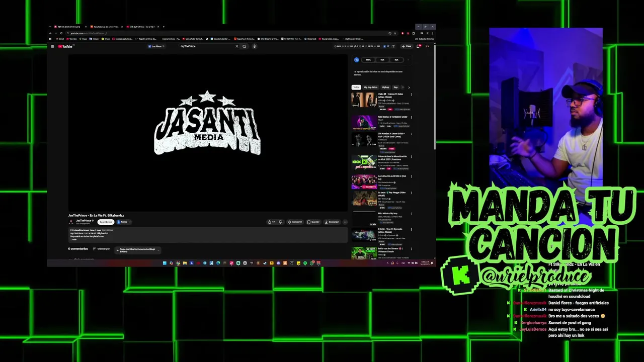Open options menu for Valka Celoso video
This screenshot has height=362, width=644.
pos(411,94)
